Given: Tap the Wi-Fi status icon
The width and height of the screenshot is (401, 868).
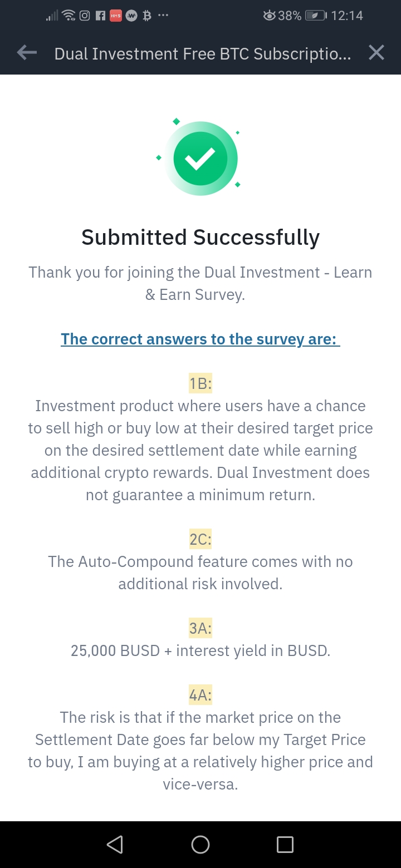Looking at the screenshot, I should coord(69,16).
